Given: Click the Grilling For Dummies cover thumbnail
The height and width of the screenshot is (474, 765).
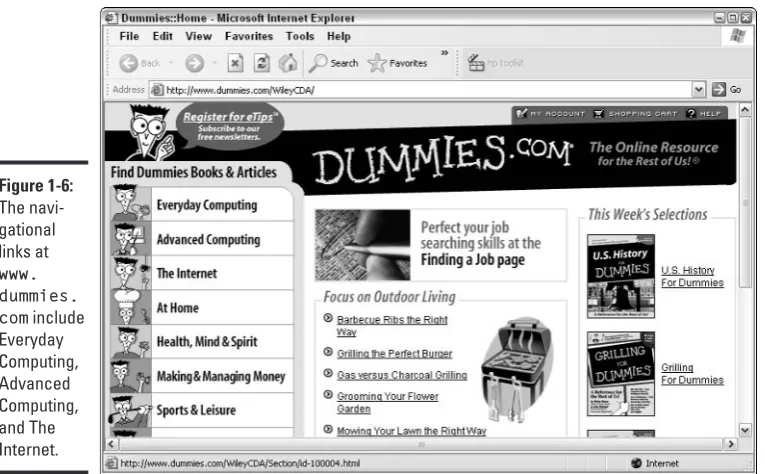Looking at the screenshot, I should point(621,374).
